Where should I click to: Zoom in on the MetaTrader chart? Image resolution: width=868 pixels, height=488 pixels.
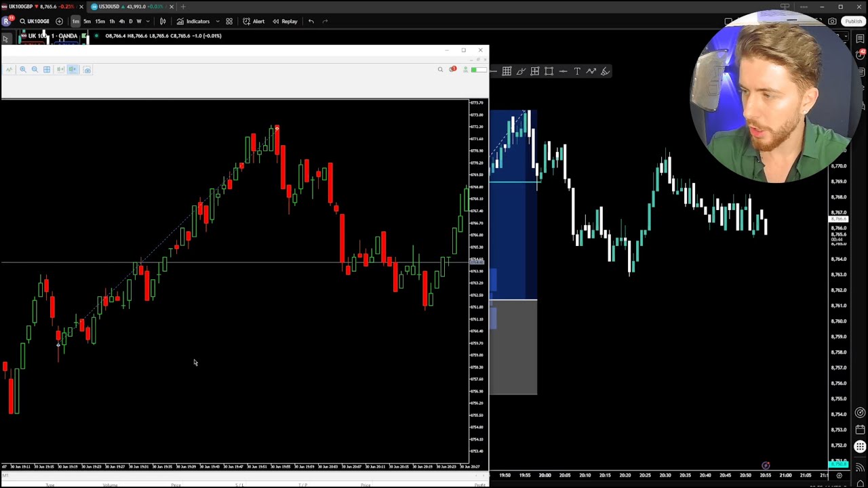point(22,70)
